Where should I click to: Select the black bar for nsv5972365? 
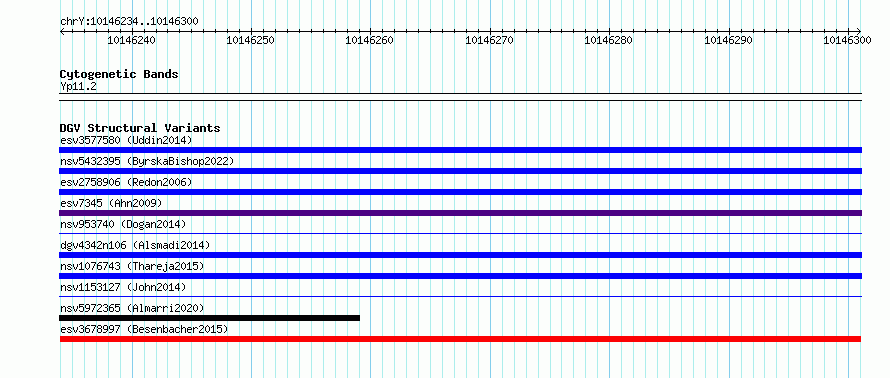coord(209,318)
